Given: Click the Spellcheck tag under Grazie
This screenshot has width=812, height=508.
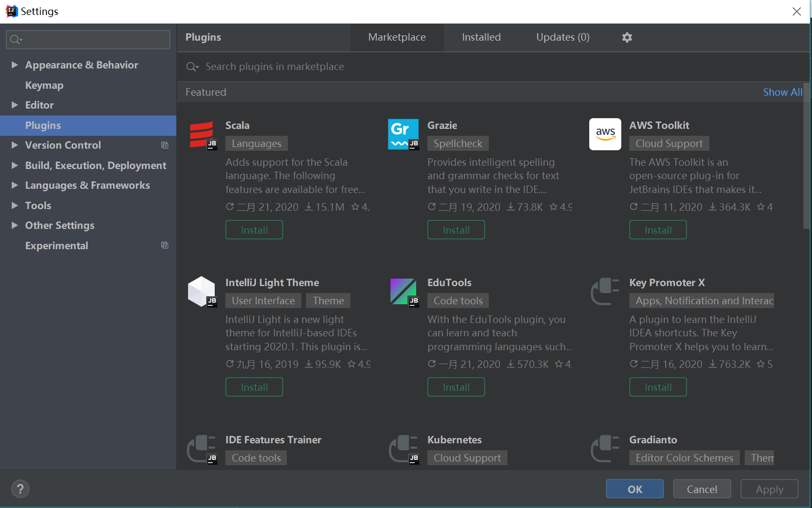Looking at the screenshot, I should coord(458,143).
